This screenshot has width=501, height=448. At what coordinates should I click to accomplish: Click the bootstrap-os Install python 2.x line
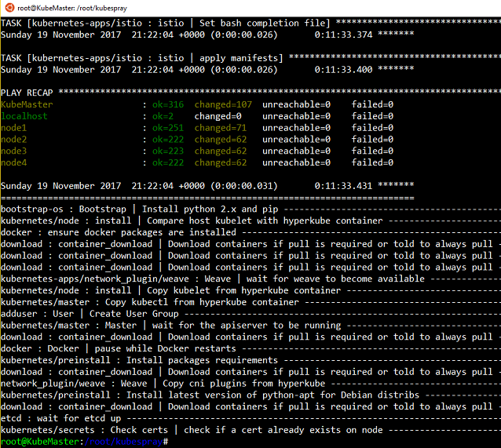[140, 209]
